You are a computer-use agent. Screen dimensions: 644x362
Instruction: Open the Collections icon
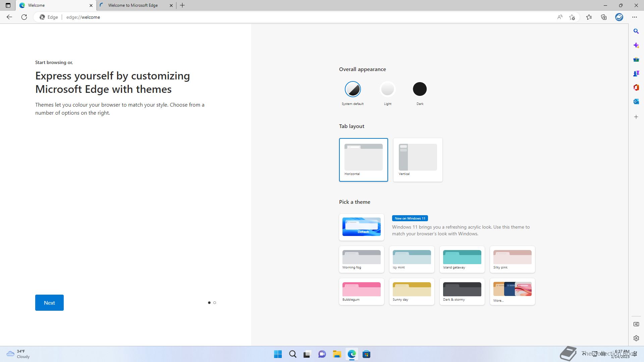point(604,17)
